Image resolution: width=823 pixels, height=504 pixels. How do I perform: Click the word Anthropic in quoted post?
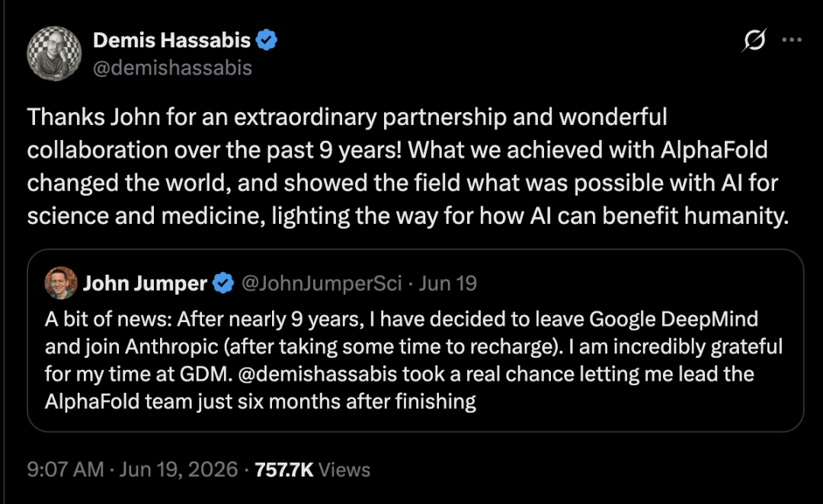click(171, 346)
